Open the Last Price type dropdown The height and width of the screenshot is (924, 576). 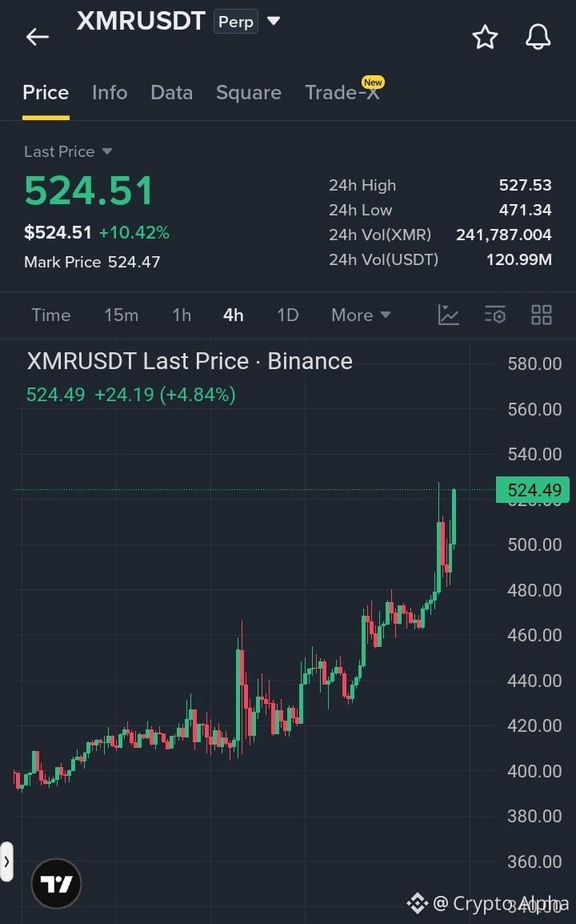pos(106,151)
